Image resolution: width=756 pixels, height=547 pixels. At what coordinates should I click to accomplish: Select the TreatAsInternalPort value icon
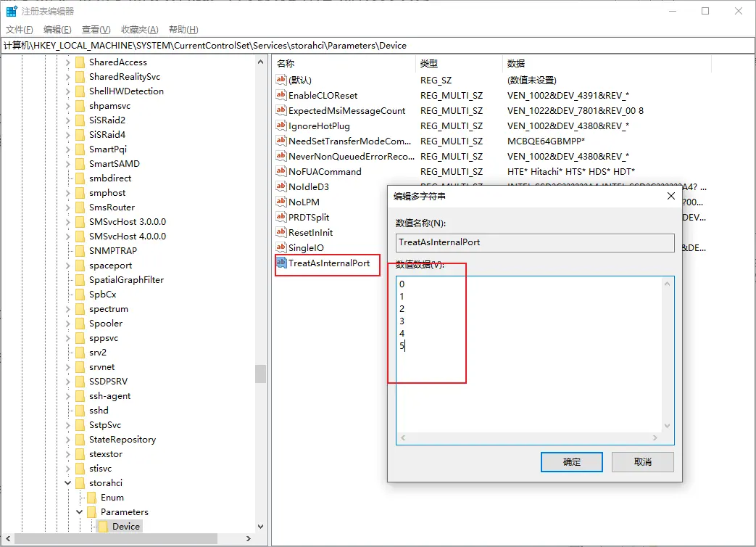pos(281,263)
